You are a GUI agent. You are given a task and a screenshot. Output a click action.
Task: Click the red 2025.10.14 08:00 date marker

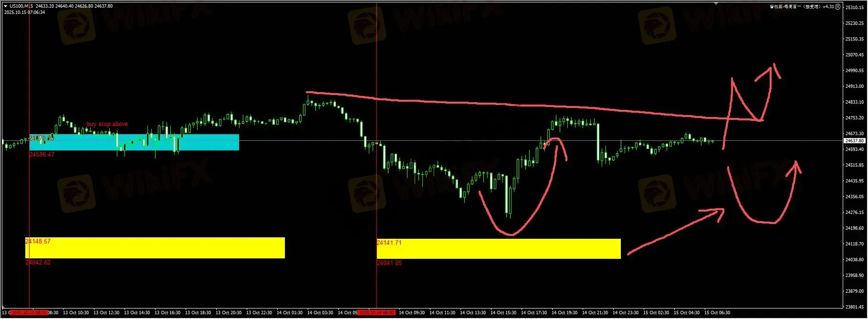[376, 313]
